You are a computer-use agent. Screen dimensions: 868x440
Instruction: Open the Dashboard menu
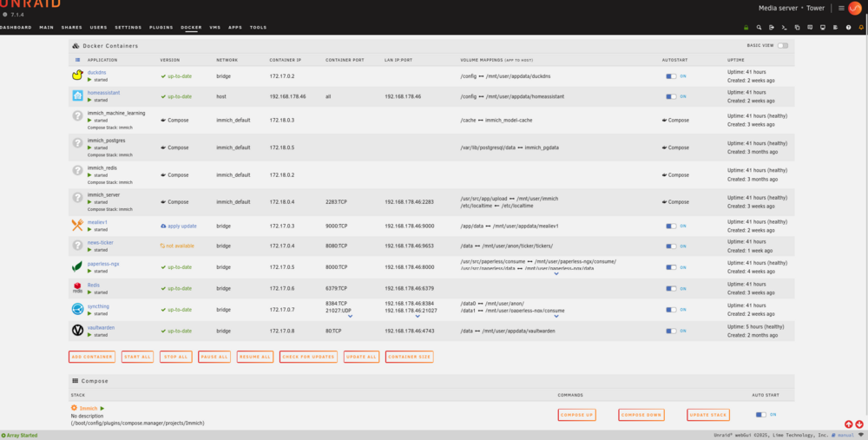coord(15,27)
